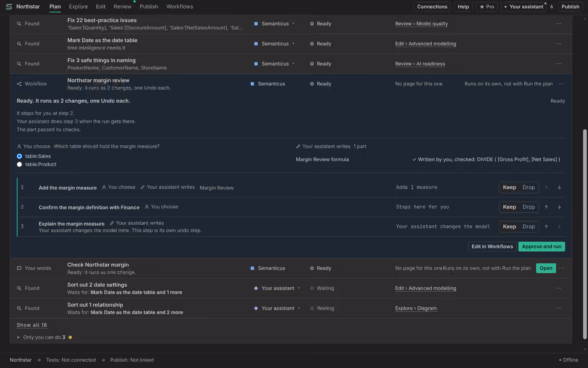This screenshot has width=588, height=368.
Task: Open more options for Northstar margin review workflow
Action: [561, 84]
